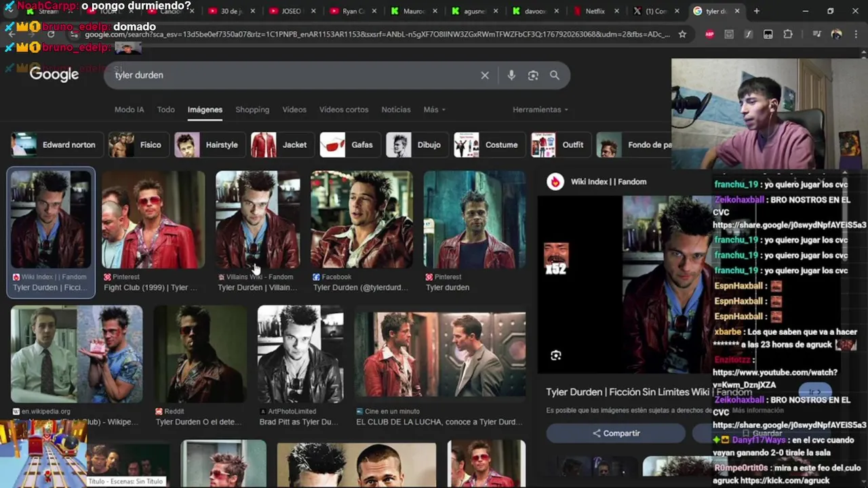
Task: Go to Google homepage via logo
Action: tap(54, 75)
